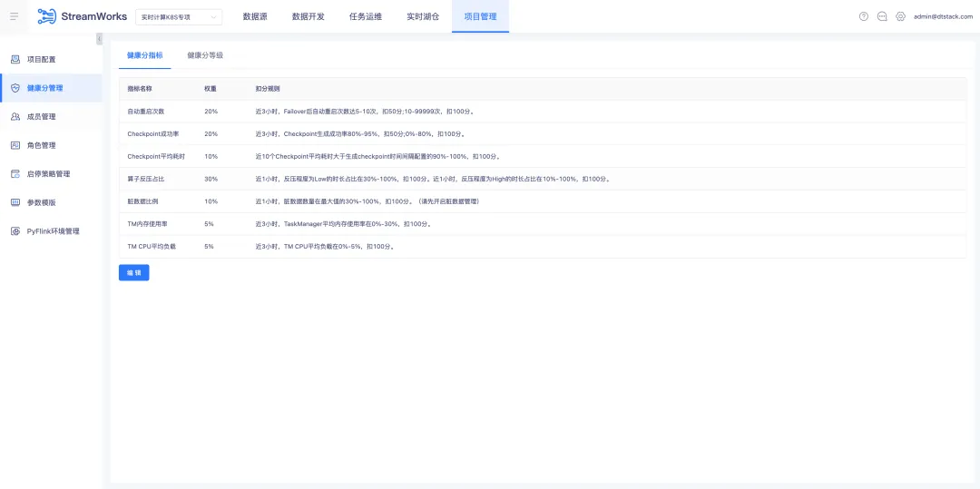This screenshot has width=980, height=489.
Task: Select the Checkpoint成功率 row name
Action: pos(153,133)
